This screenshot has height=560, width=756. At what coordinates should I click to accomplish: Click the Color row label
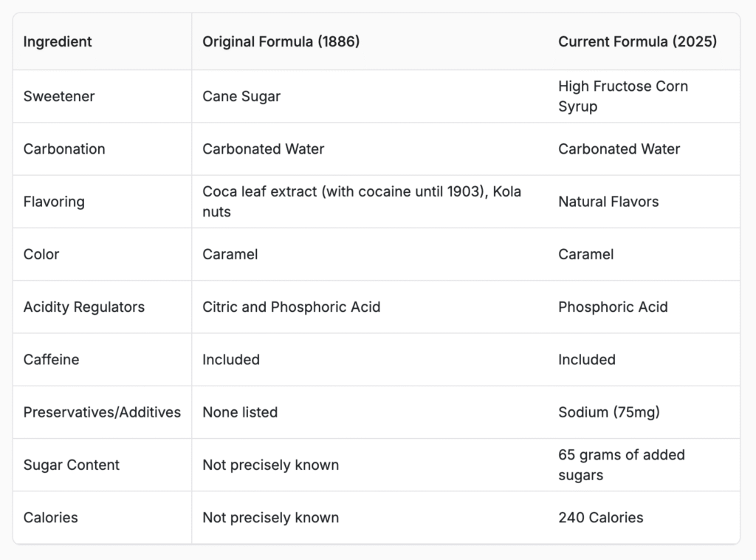click(41, 254)
